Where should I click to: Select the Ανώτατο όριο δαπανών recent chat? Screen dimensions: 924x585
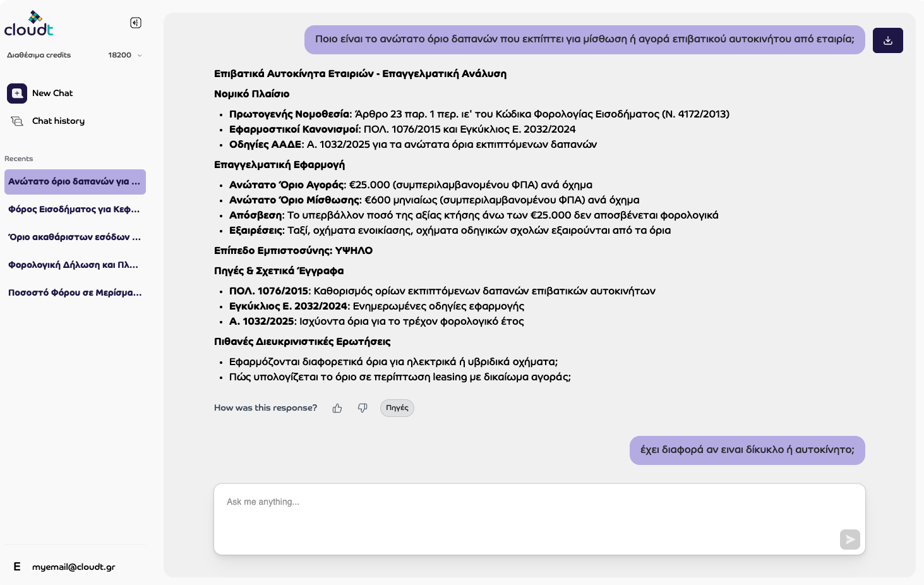tap(75, 182)
